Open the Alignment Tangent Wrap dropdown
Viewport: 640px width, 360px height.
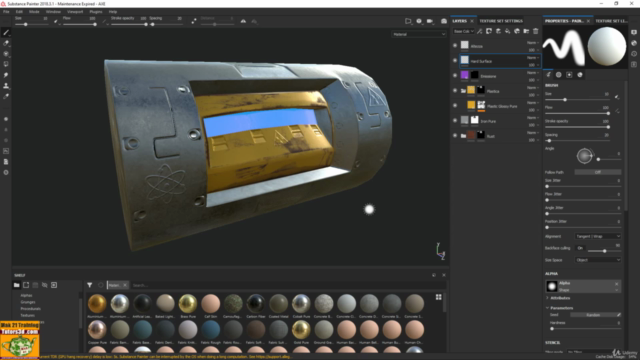[x=598, y=236]
